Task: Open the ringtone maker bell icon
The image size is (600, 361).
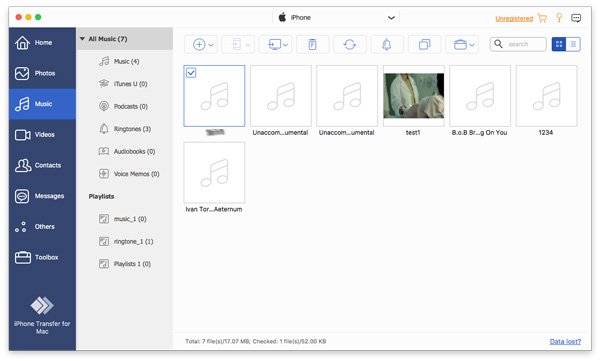Action: pyautogui.click(x=386, y=44)
